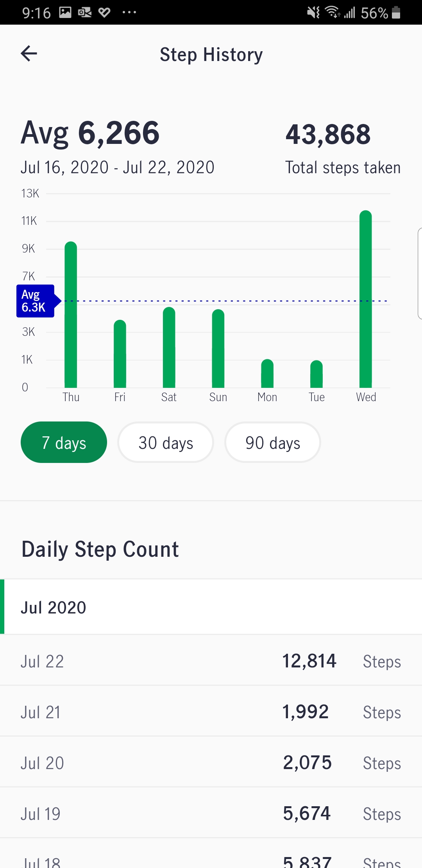This screenshot has height=868, width=422.
Task: Tap the battery status icon
Action: (396, 13)
